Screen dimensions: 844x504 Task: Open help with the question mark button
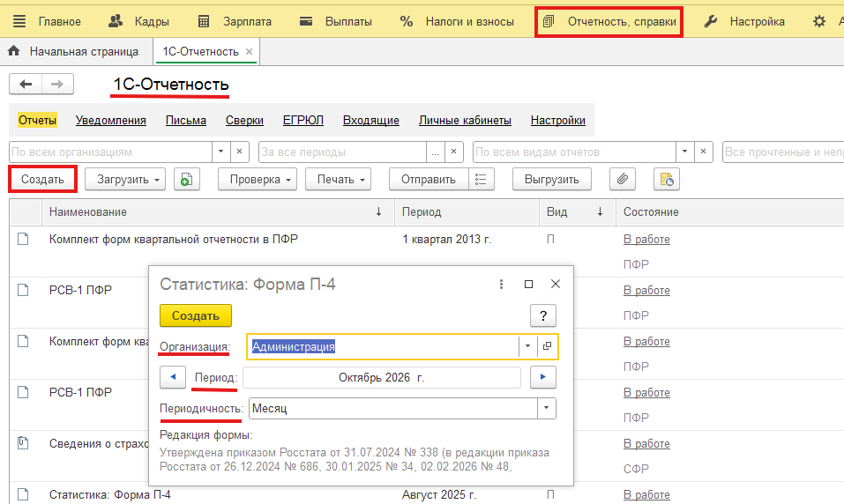543,315
